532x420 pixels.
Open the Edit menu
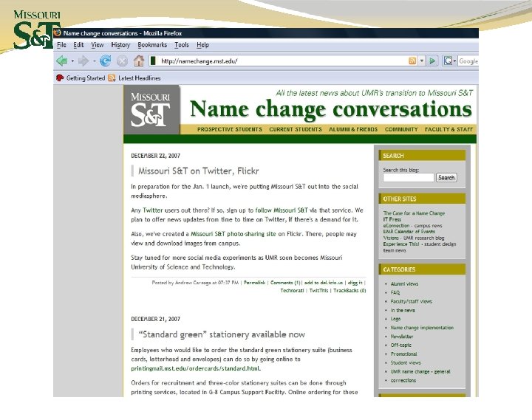[x=78, y=45]
